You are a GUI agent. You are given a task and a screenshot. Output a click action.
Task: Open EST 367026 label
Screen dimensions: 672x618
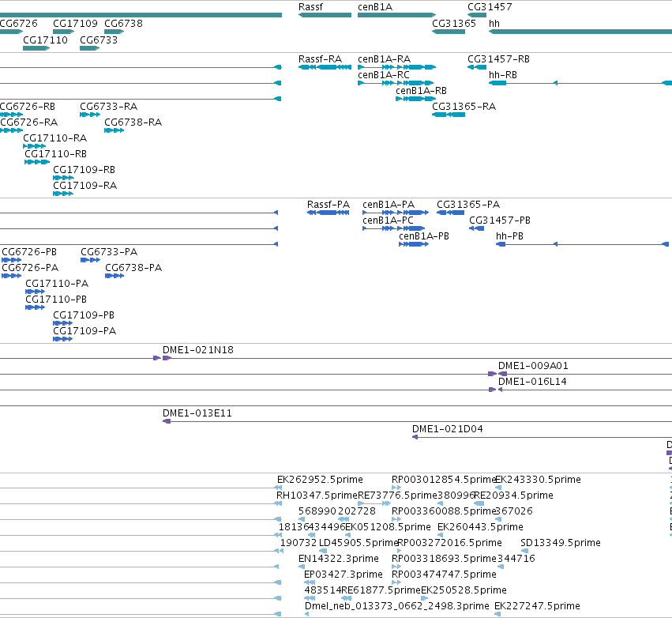(514, 511)
